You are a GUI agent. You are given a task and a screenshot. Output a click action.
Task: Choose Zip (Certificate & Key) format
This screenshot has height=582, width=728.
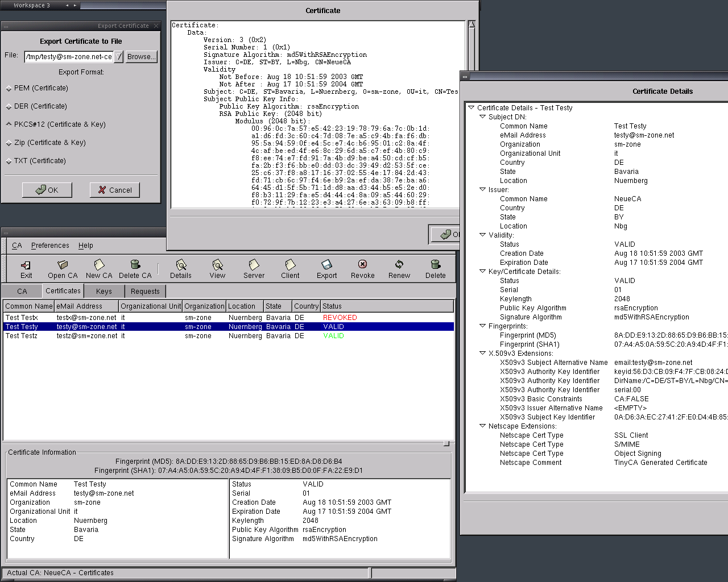[9, 143]
